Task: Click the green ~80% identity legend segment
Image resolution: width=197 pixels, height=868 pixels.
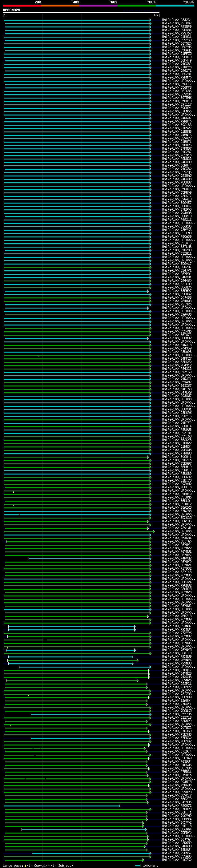Action: pyautogui.click(x=136, y=6)
